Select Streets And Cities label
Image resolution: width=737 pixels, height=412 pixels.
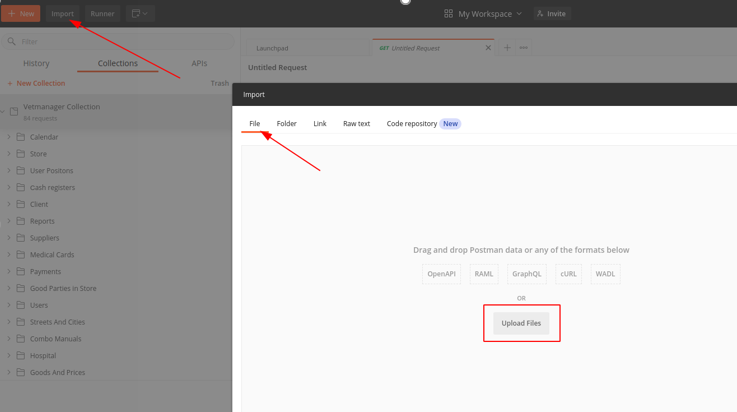pyautogui.click(x=57, y=322)
